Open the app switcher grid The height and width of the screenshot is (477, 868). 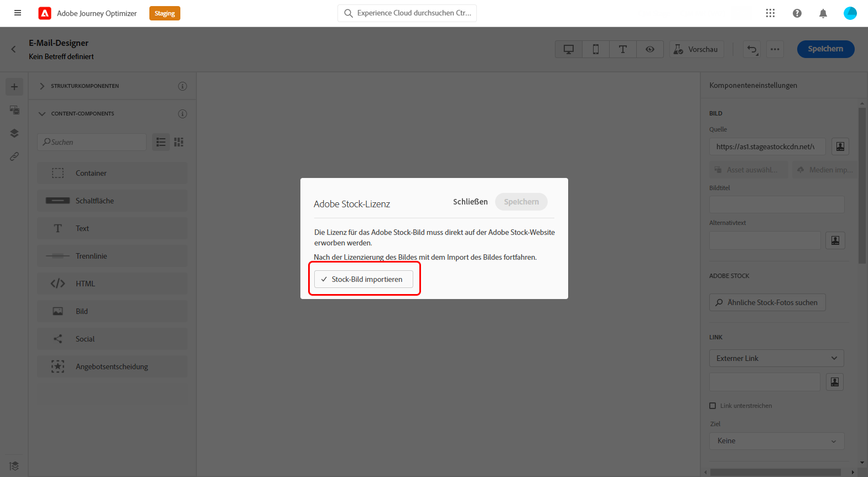770,13
